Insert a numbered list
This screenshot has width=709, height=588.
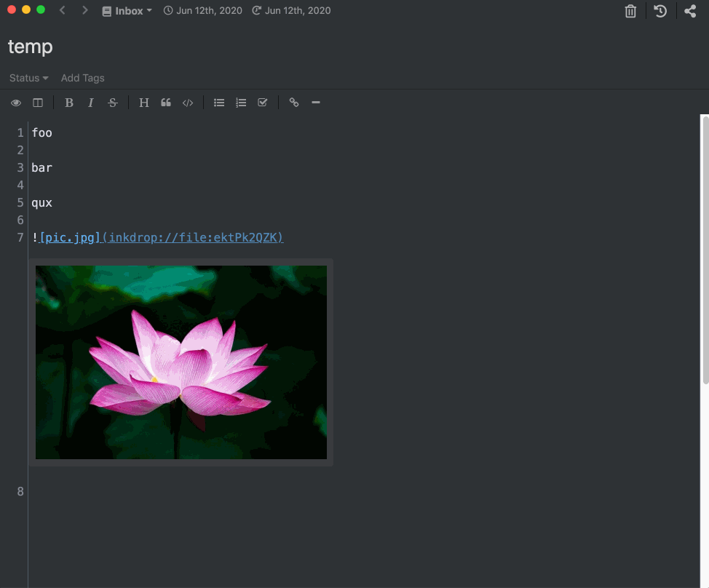(241, 103)
